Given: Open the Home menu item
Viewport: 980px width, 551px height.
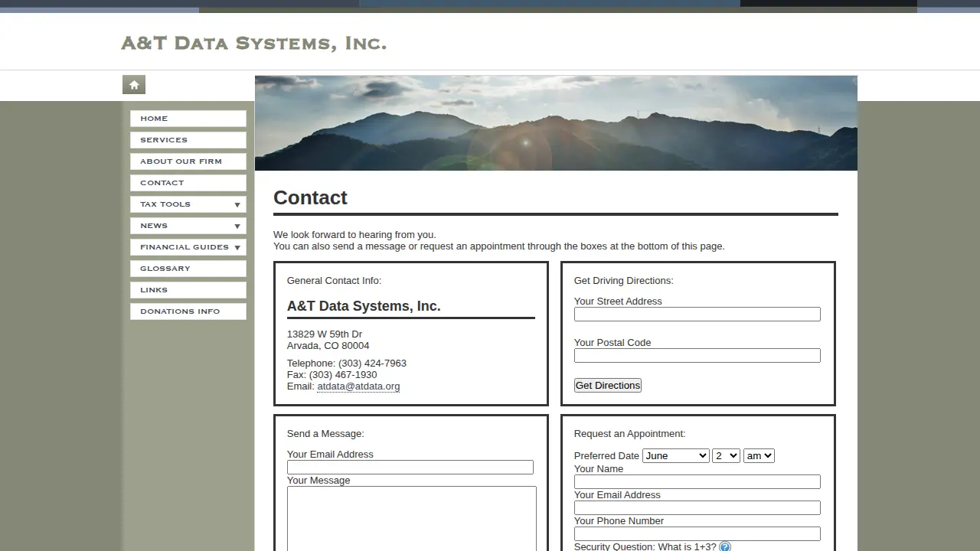Looking at the screenshot, I should click(188, 119).
